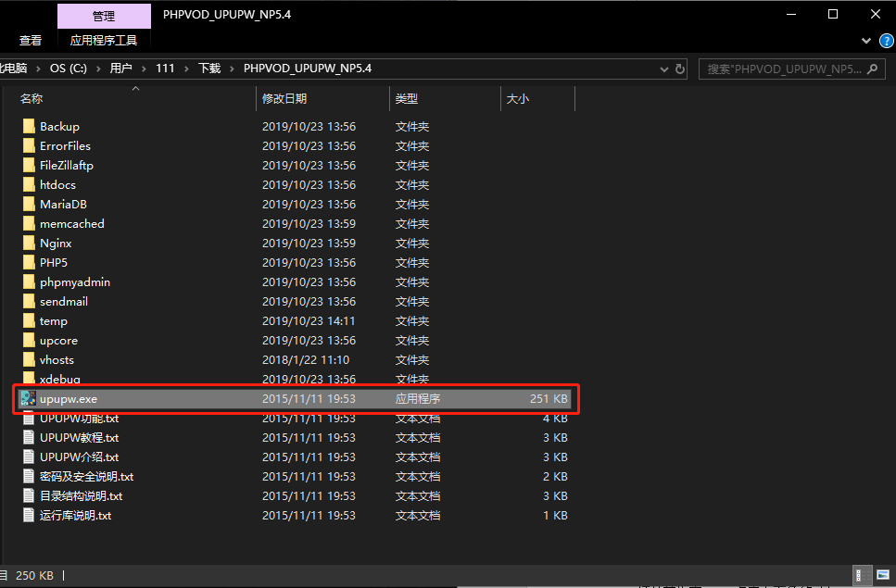
Task: Click the sendmail folder icon
Action: point(29,301)
